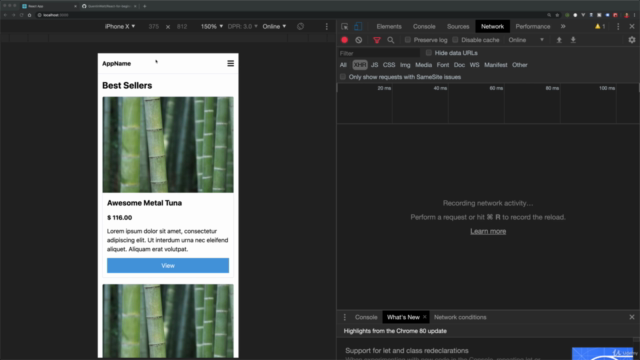The width and height of the screenshot is (640, 360).
Task: Stop recording network log red button
Action: click(x=344, y=40)
